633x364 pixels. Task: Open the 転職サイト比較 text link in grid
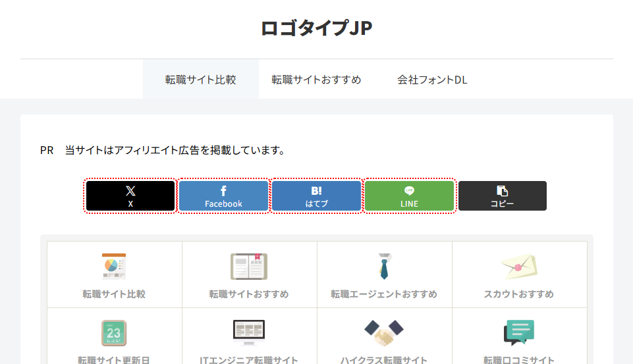tap(114, 294)
